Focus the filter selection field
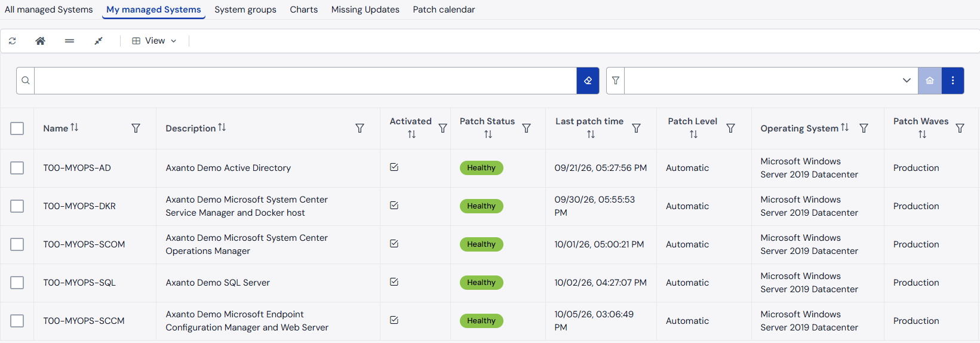The height and width of the screenshot is (343, 980). 761,81
